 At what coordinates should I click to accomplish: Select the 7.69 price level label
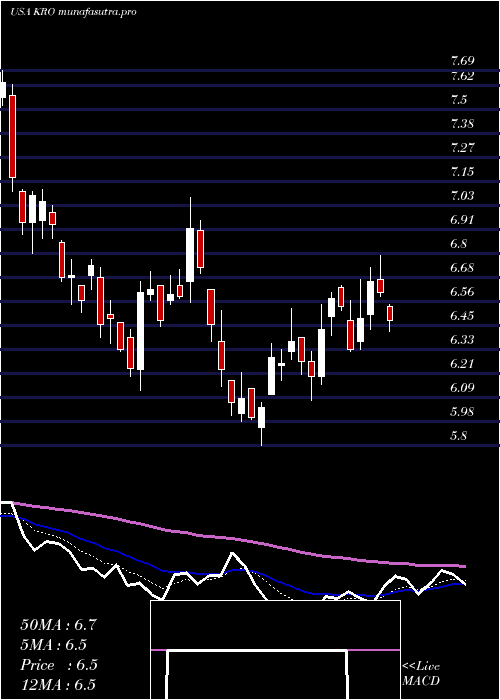pos(462,61)
